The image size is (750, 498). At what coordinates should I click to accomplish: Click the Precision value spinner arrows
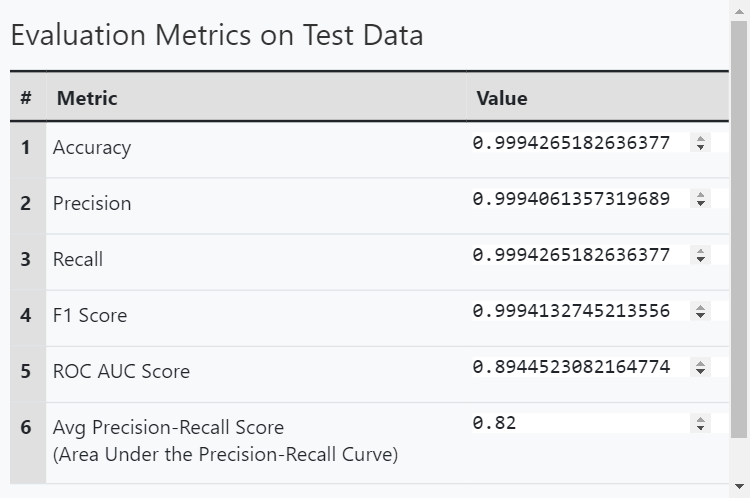[x=700, y=199]
